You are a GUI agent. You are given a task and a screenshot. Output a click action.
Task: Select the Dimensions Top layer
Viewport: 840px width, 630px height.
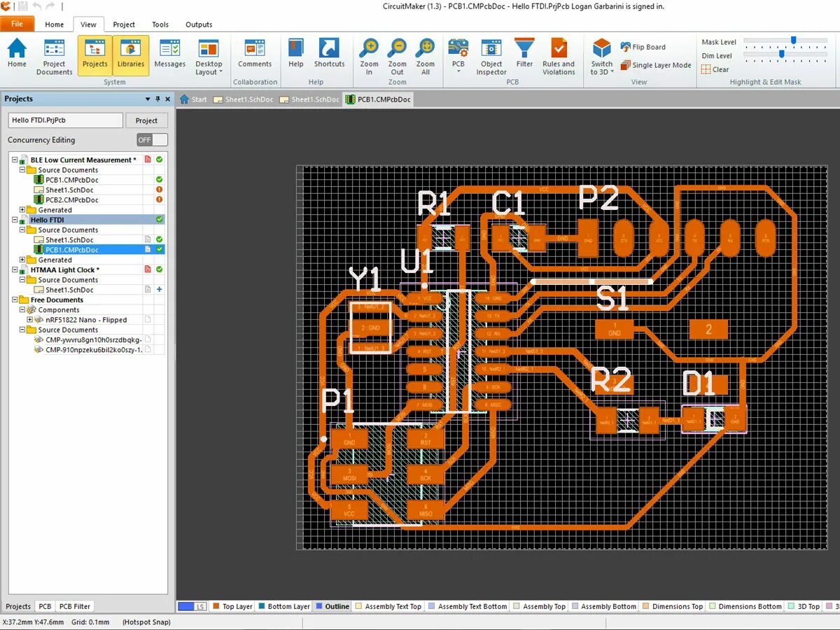tap(673, 606)
